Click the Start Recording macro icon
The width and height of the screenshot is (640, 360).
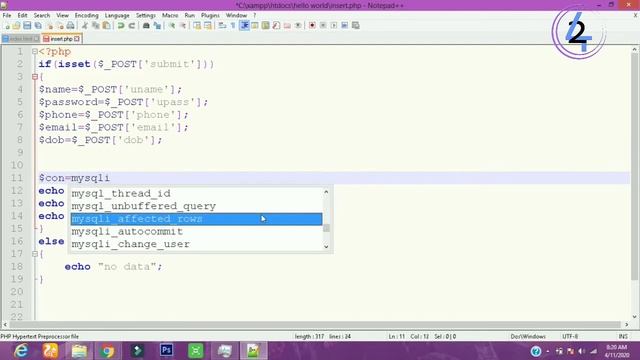tap(312, 26)
